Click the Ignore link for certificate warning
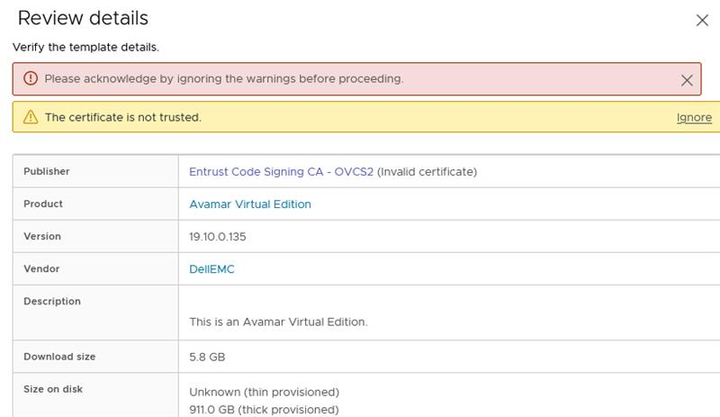 click(694, 118)
